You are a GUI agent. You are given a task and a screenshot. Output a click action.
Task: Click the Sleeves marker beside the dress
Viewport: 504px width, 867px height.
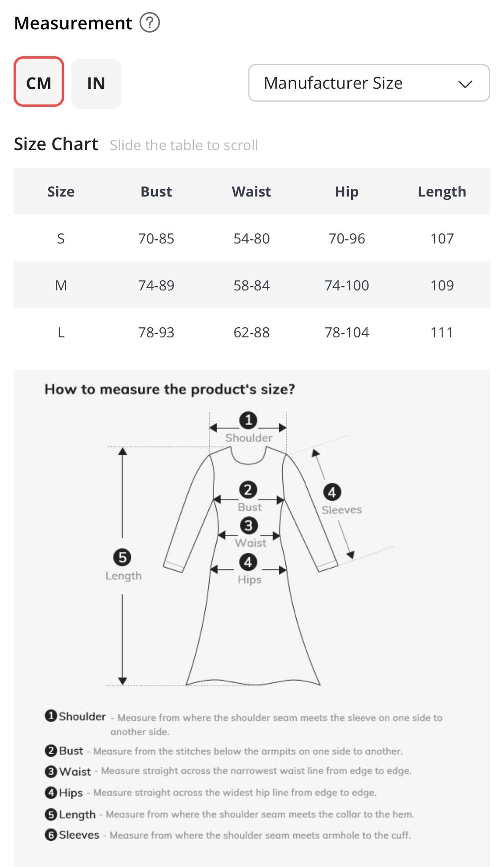pos(332,492)
